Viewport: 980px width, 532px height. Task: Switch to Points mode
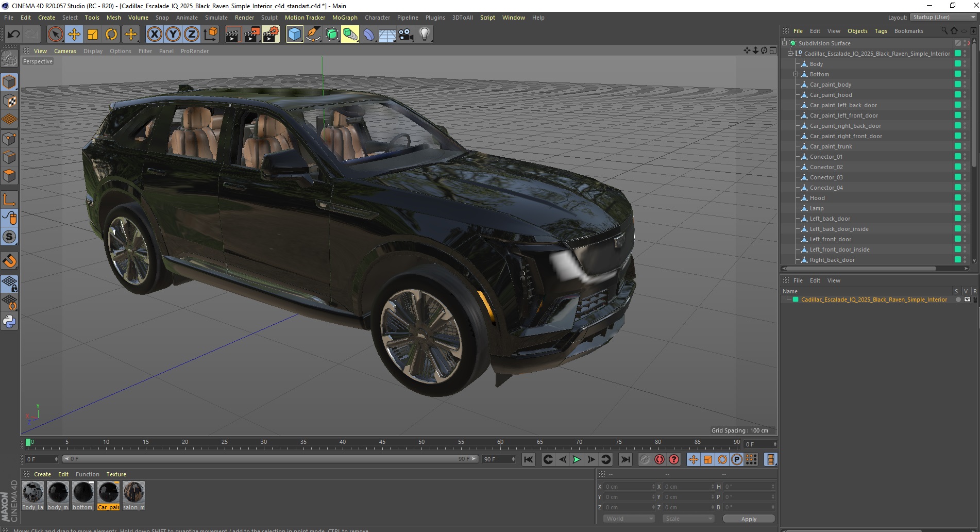[x=9, y=138]
